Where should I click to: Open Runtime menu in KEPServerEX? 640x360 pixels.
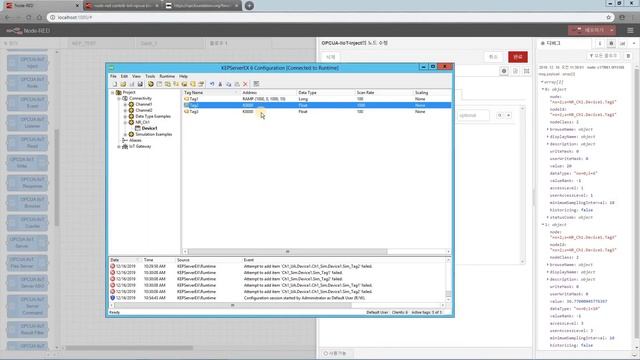pyautogui.click(x=167, y=76)
